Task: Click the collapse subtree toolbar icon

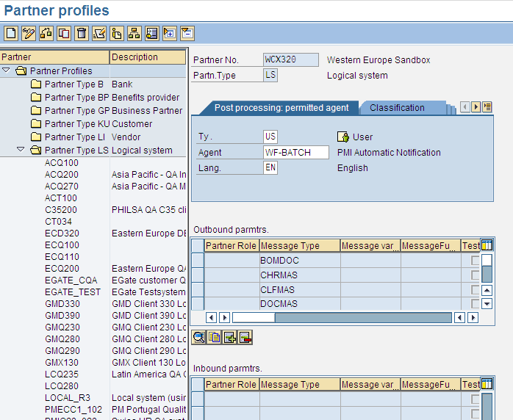Action: (x=187, y=33)
